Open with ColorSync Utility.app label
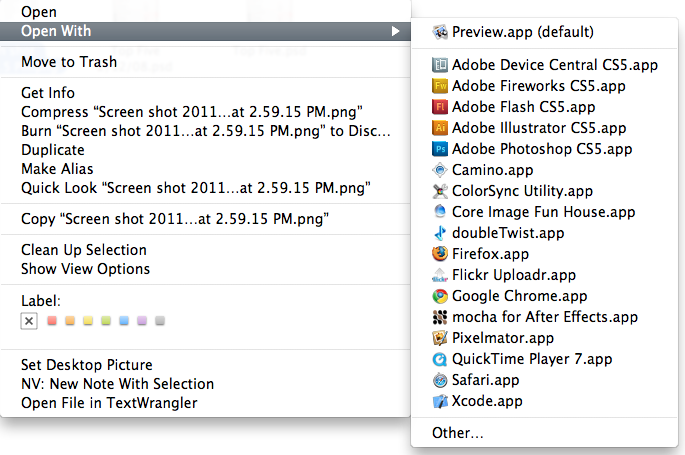The image size is (685, 455). point(522,191)
